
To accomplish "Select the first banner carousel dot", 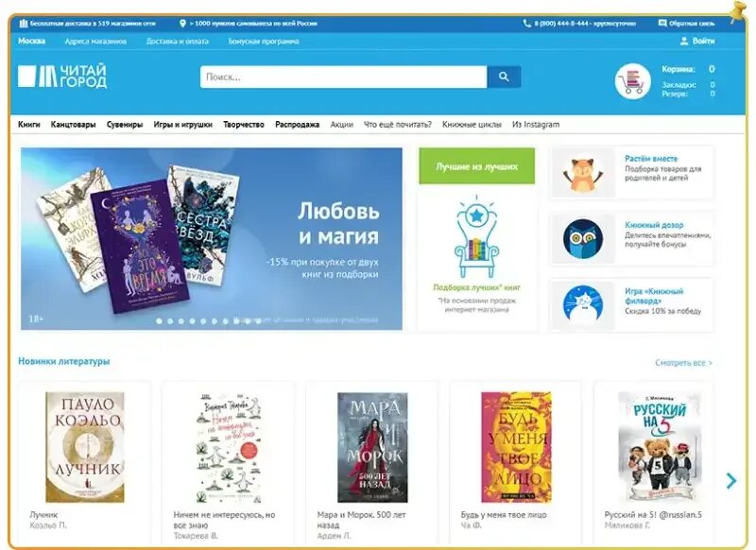I will pos(159,321).
